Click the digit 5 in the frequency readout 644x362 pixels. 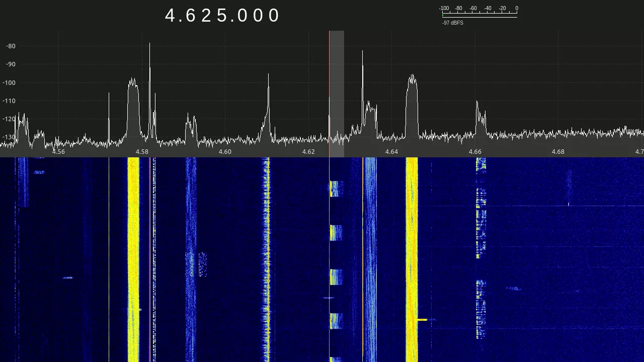[222, 16]
